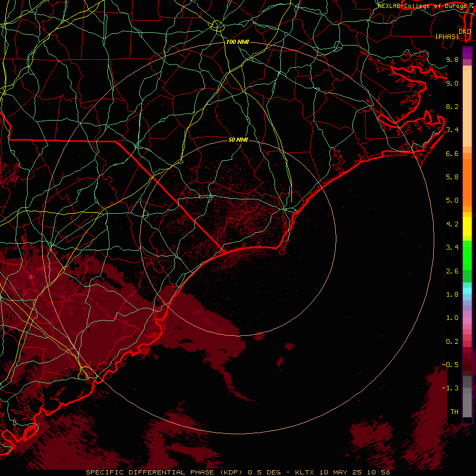This screenshot has height=476, width=476.
Task: Click the 1.0 scale value
Action: (x=452, y=318)
